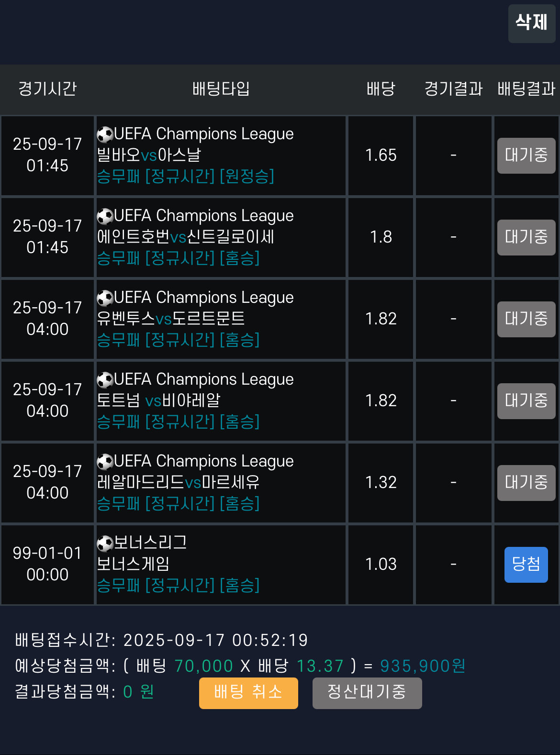
Task: Click the soccer ball icon for 토트넘 vs비야레알
Action: [104, 379]
